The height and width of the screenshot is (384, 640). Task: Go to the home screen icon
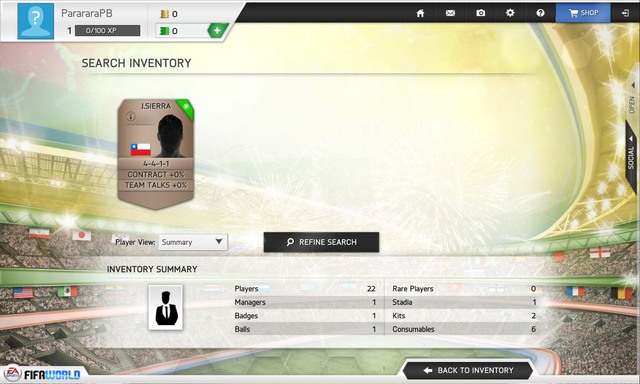click(420, 13)
